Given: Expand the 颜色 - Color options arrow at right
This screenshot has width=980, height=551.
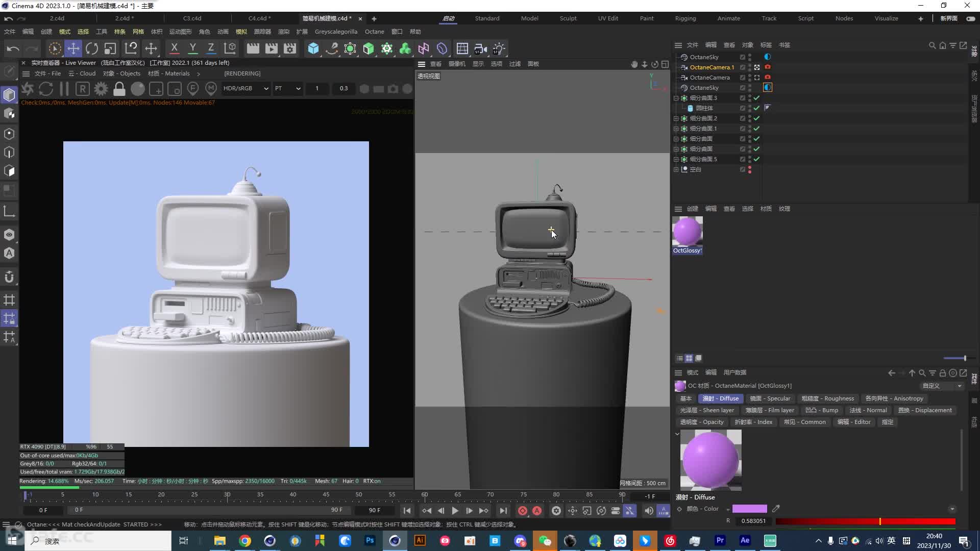Looking at the screenshot, I should point(952,509).
